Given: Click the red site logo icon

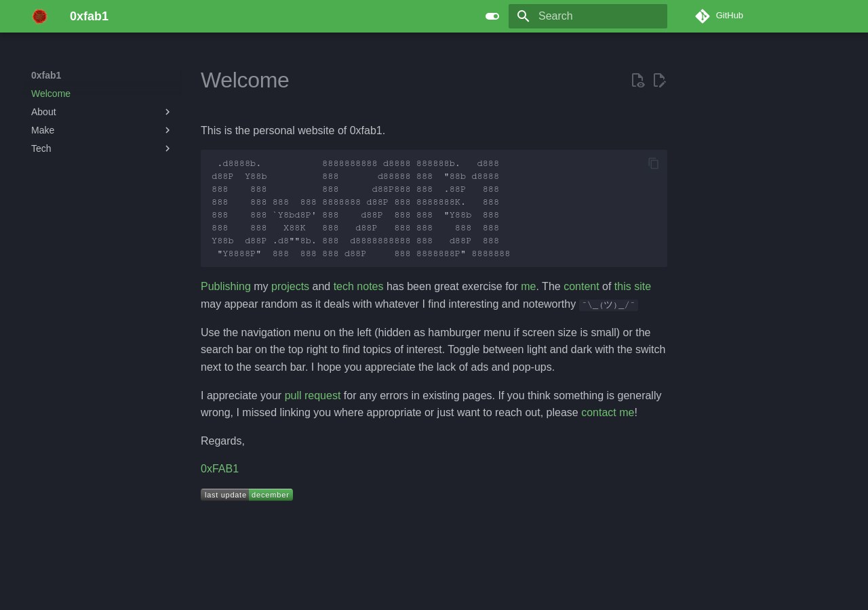Looking at the screenshot, I should point(40,16).
